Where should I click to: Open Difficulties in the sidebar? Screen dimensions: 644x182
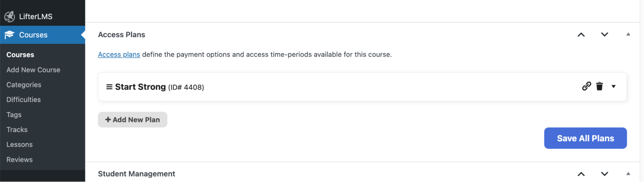[24, 100]
